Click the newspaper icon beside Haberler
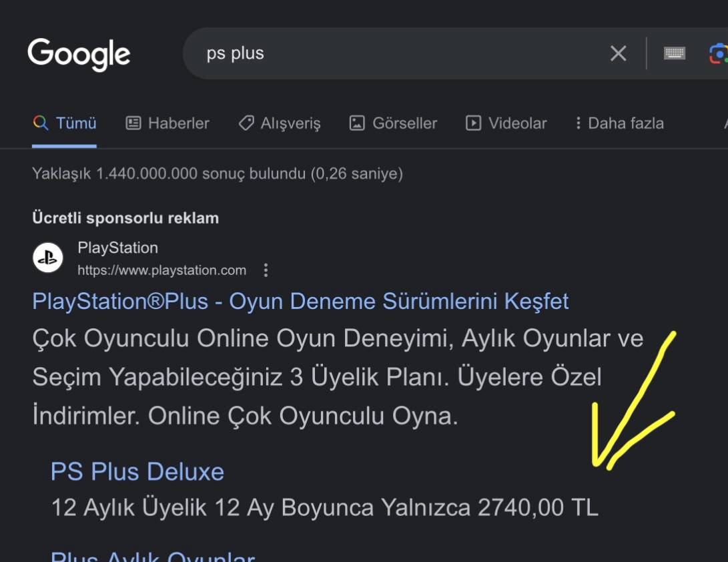 click(x=133, y=123)
